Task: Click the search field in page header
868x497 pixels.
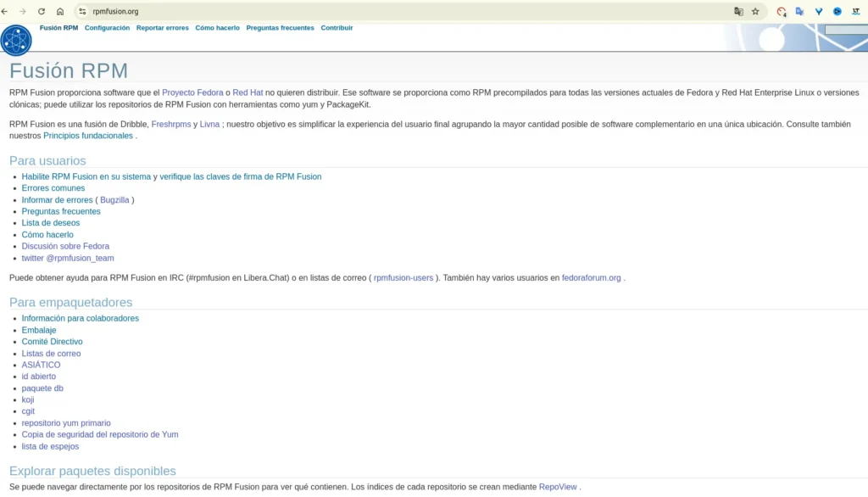Action: tap(846, 30)
